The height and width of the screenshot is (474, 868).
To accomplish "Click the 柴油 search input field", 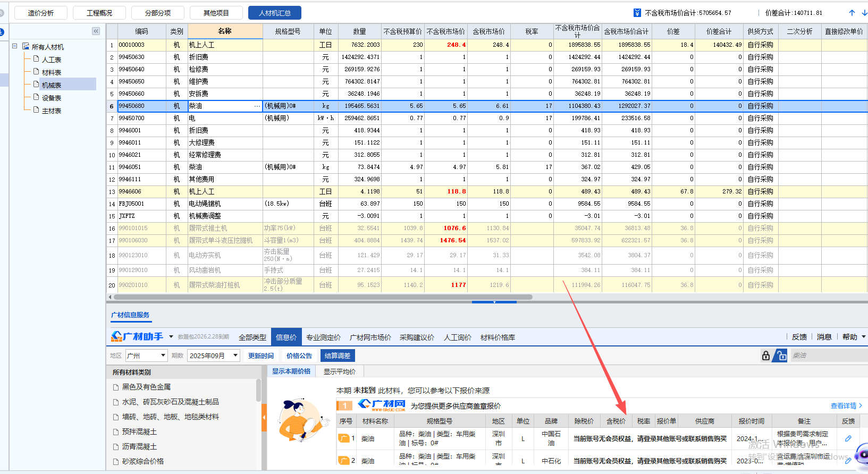I will (x=829, y=355).
